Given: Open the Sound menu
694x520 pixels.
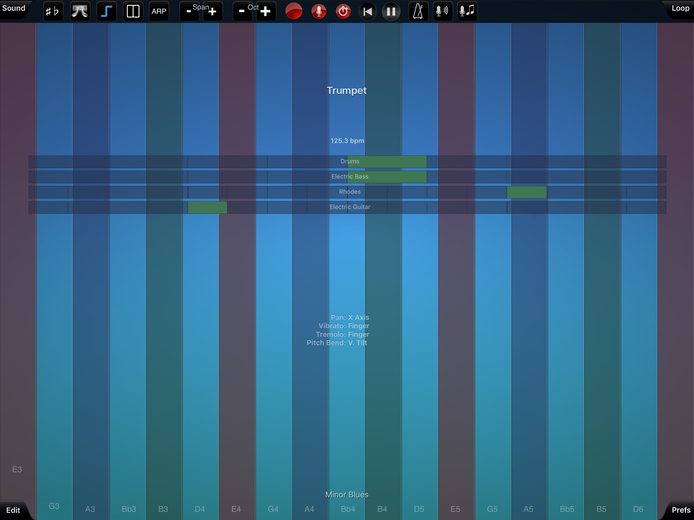Looking at the screenshot, I should click(14, 8).
